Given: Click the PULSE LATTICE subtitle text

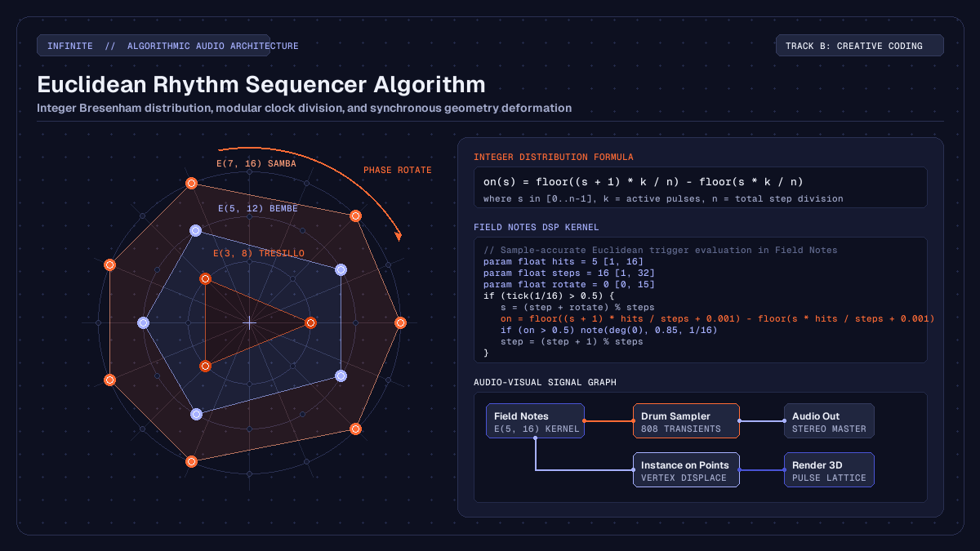Looking at the screenshot, I should (x=829, y=478).
